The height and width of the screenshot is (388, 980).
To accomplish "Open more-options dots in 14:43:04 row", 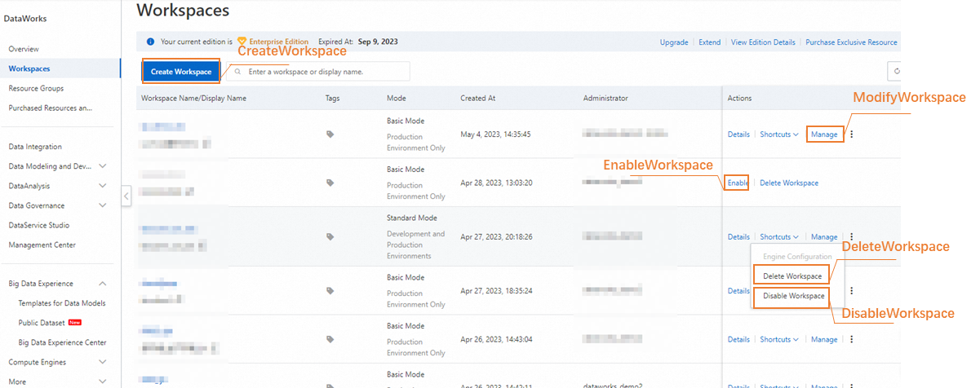I will coord(851,340).
